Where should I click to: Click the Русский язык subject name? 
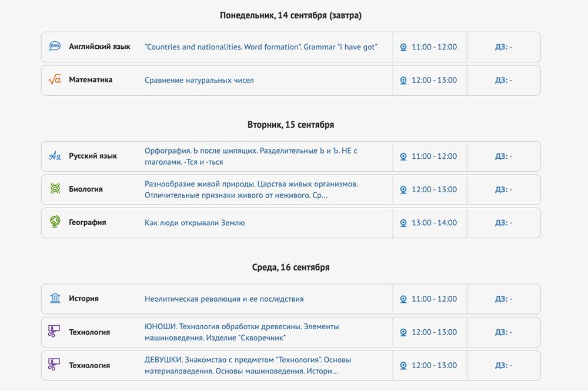(93, 156)
